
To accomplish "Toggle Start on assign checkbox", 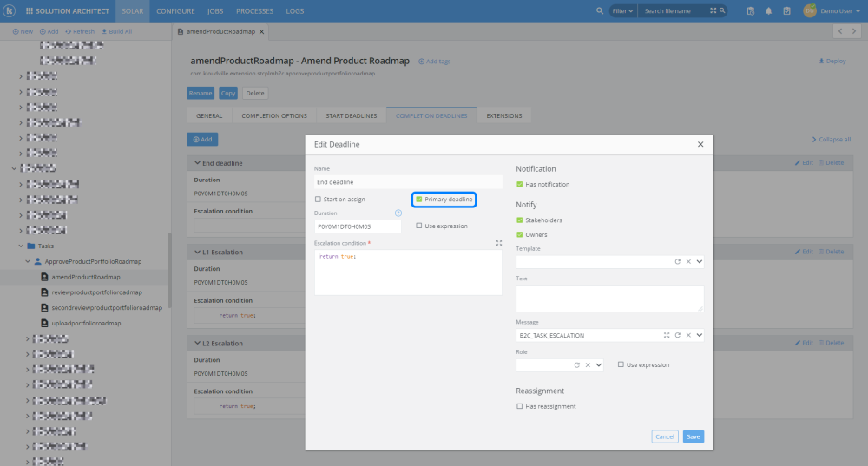I will [318, 200].
